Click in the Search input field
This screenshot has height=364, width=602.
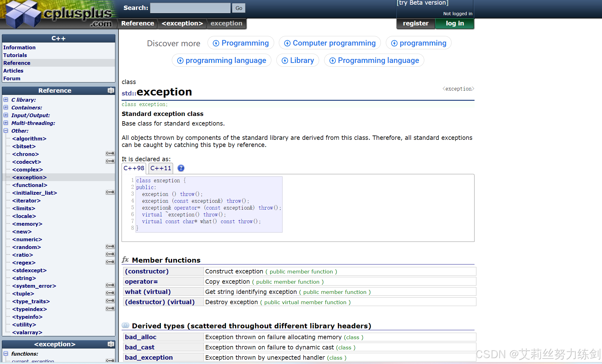190,8
